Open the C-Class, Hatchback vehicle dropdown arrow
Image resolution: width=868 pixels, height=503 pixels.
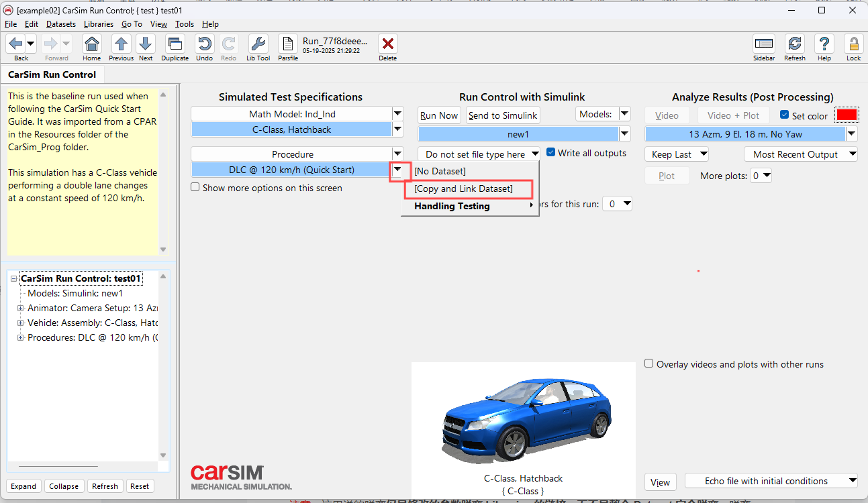(x=397, y=129)
